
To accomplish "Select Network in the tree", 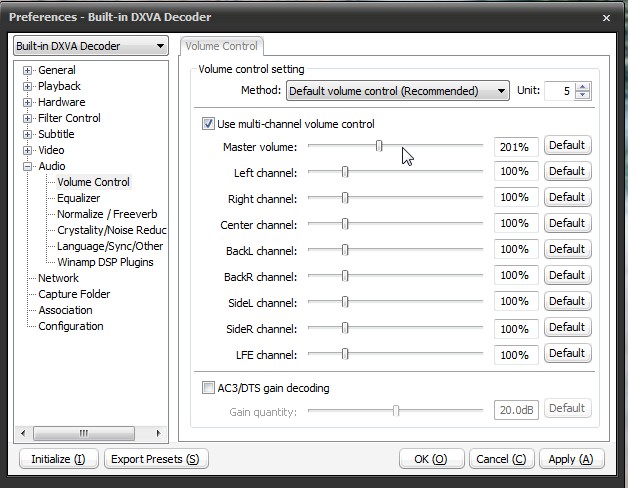I will (x=58, y=278).
